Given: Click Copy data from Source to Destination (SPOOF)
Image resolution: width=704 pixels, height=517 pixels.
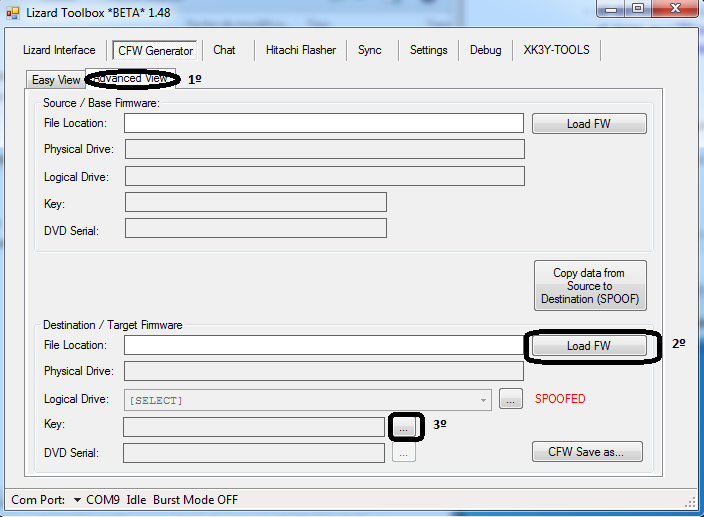Looking at the screenshot, I should click(590, 285).
